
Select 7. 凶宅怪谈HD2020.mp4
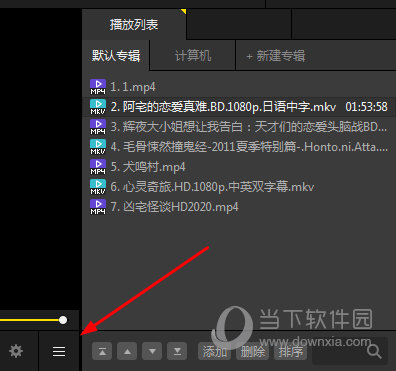[x=239, y=207]
